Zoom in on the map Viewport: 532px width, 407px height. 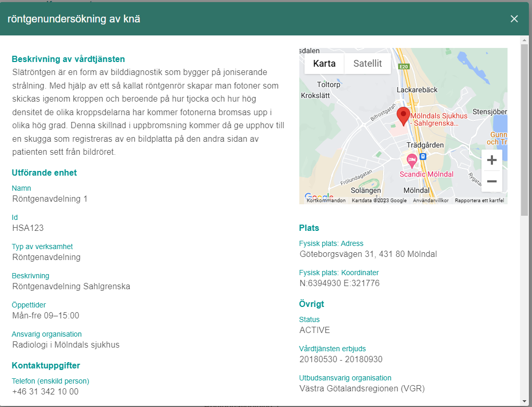pyautogui.click(x=491, y=161)
